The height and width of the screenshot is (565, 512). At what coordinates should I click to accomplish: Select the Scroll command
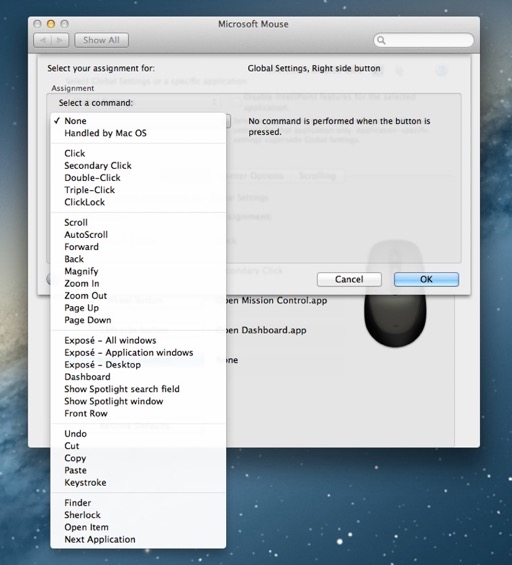click(138, 222)
